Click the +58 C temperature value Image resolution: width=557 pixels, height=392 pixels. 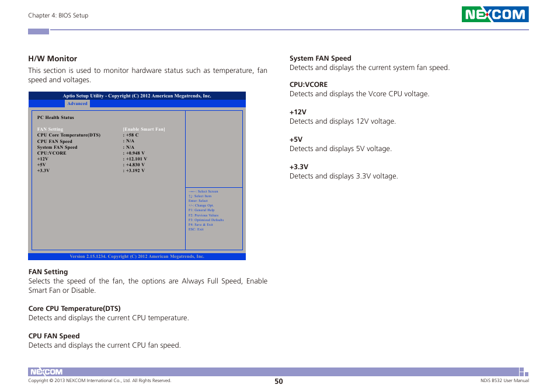pos(131,135)
